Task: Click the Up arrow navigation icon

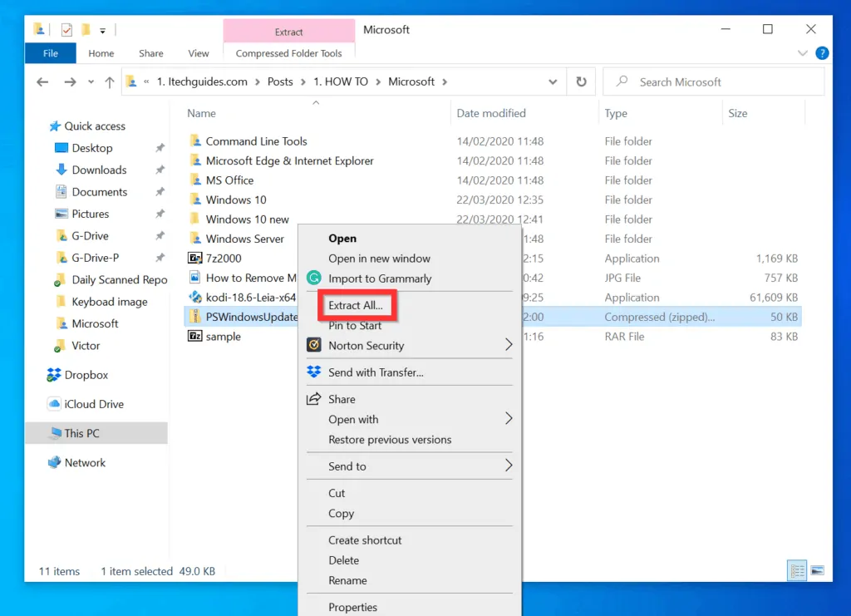Action: [110, 82]
